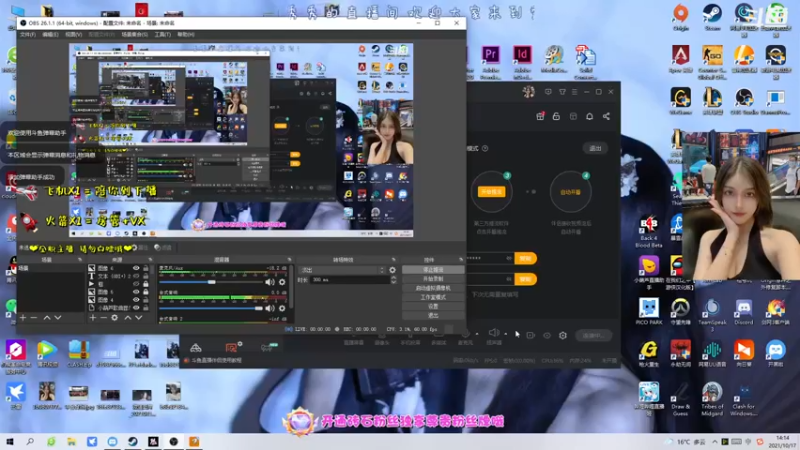
Task: Toggle visibility of the 图像 4 source
Action: [136, 299]
